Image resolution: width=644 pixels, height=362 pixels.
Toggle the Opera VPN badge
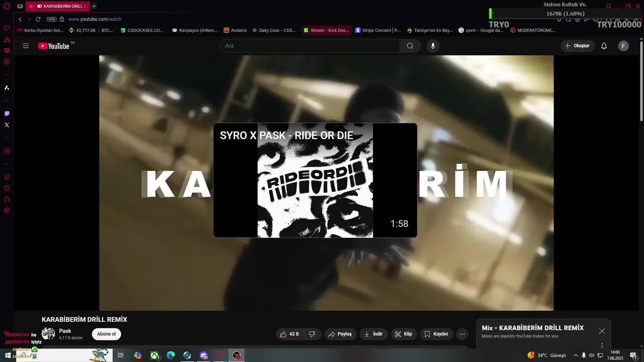click(x=51, y=19)
